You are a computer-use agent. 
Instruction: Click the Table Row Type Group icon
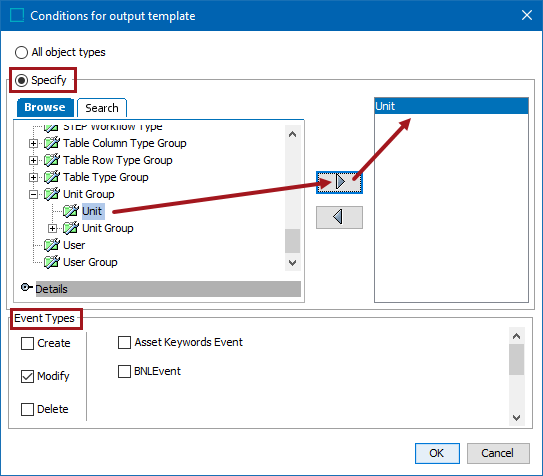click(x=52, y=160)
